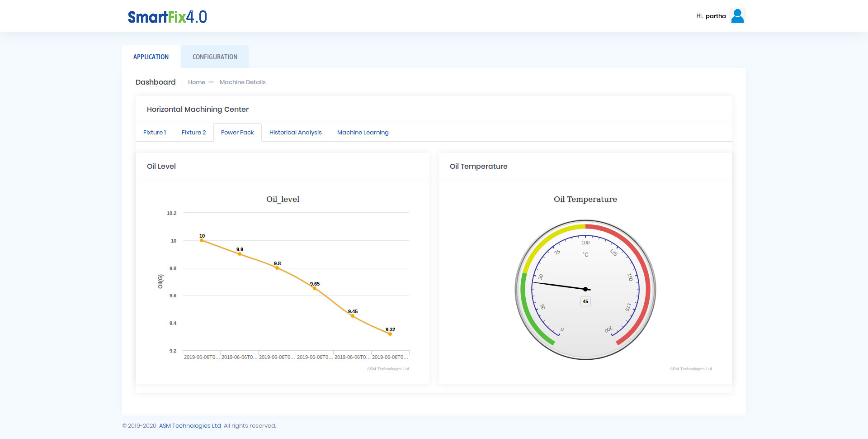Screen dimensions: 868x439
Task: Click the data point labeled 9.32
Action: (390, 334)
